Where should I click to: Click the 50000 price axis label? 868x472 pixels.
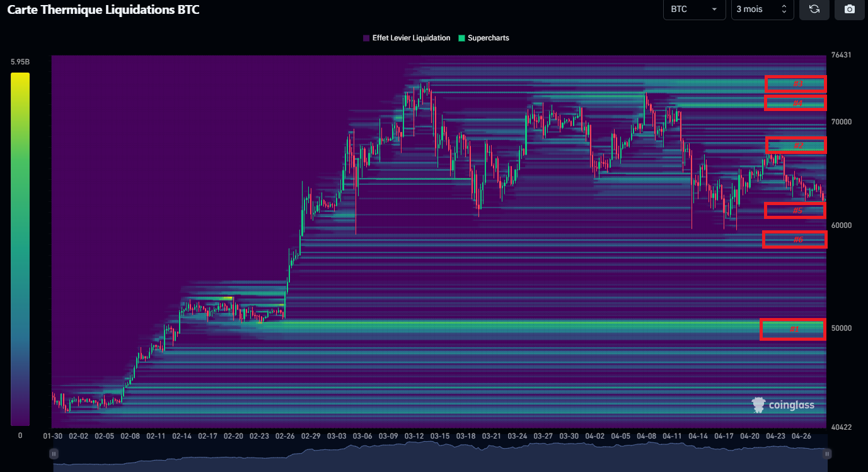841,328
